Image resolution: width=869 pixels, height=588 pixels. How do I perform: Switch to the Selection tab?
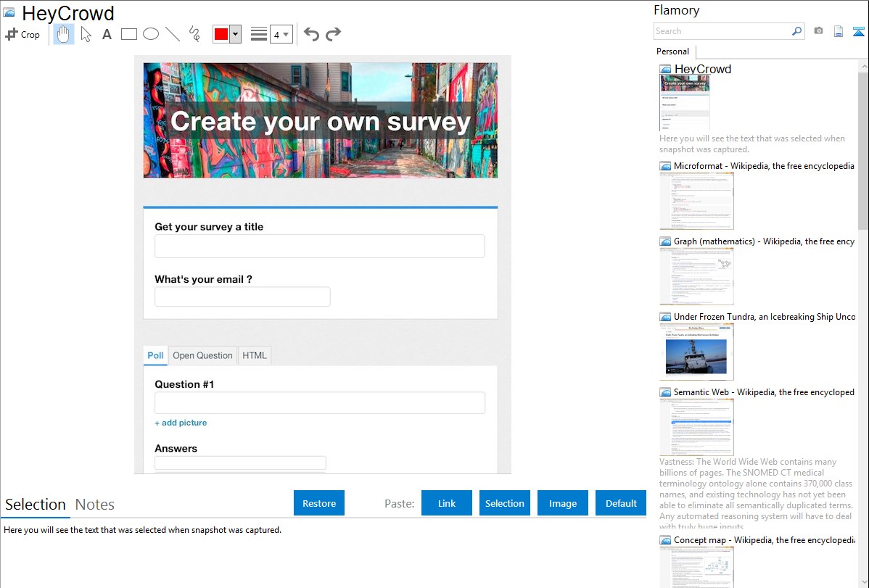(x=36, y=505)
